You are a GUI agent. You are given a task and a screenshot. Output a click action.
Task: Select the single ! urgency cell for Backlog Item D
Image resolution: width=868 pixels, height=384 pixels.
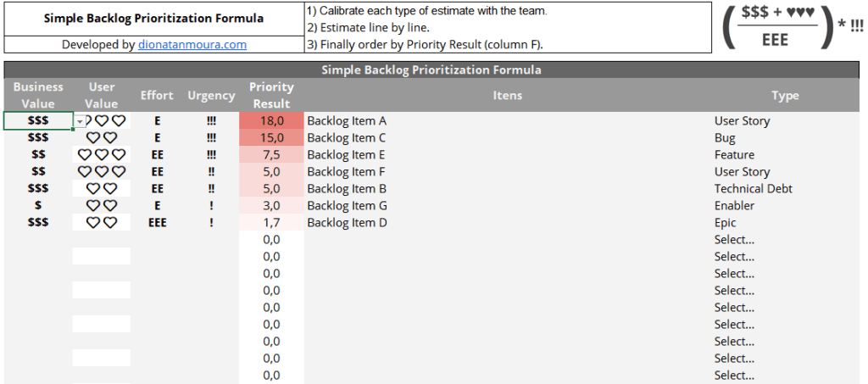pyautogui.click(x=211, y=223)
